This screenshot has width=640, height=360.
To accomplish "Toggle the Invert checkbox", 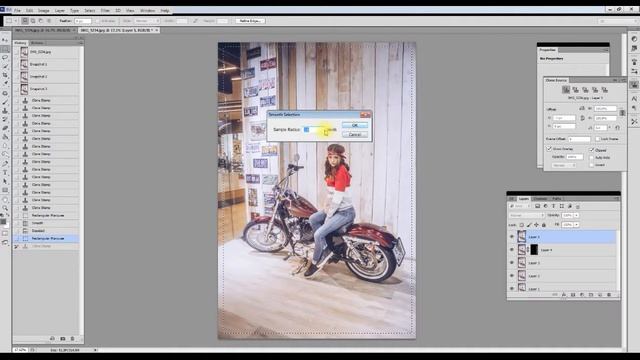I will tap(591, 165).
